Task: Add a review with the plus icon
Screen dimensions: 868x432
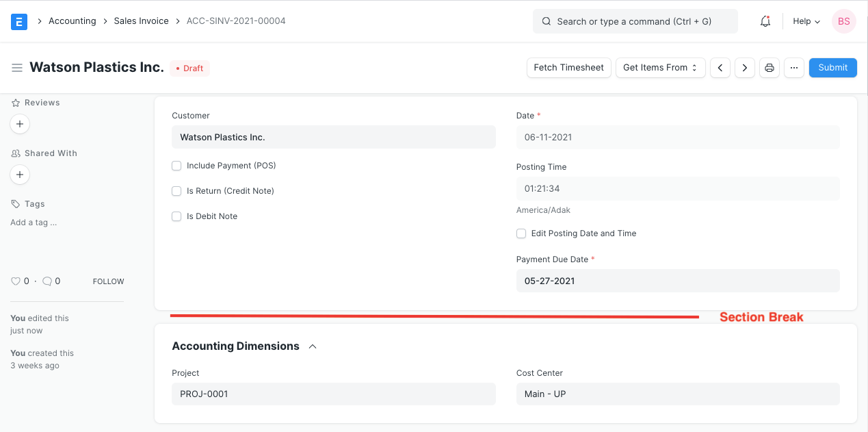Action: pyautogui.click(x=20, y=124)
